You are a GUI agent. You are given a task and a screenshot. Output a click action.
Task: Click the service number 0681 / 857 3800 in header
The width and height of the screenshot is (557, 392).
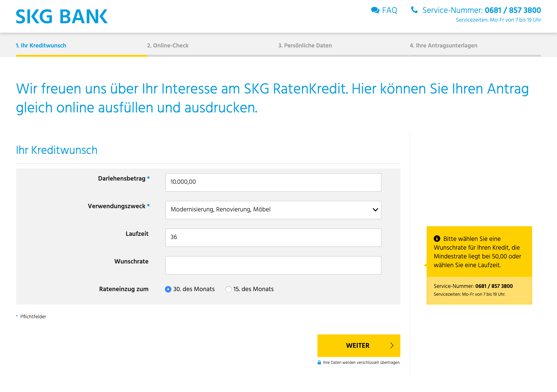(513, 10)
